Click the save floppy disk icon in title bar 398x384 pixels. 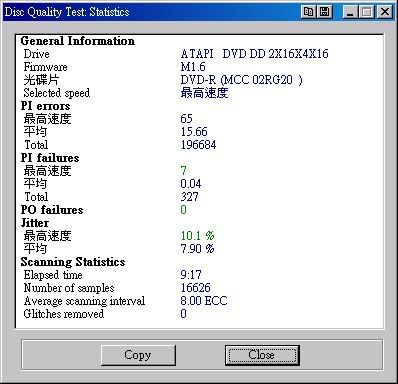pos(325,12)
